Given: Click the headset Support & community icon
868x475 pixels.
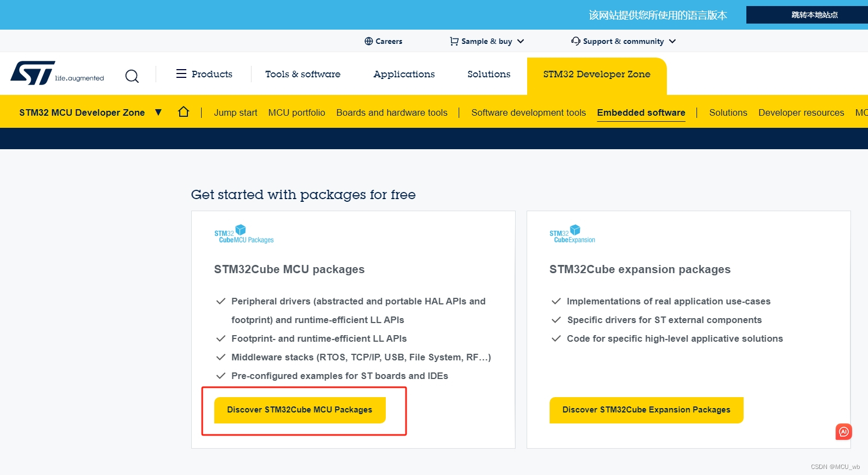Looking at the screenshot, I should (575, 41).
